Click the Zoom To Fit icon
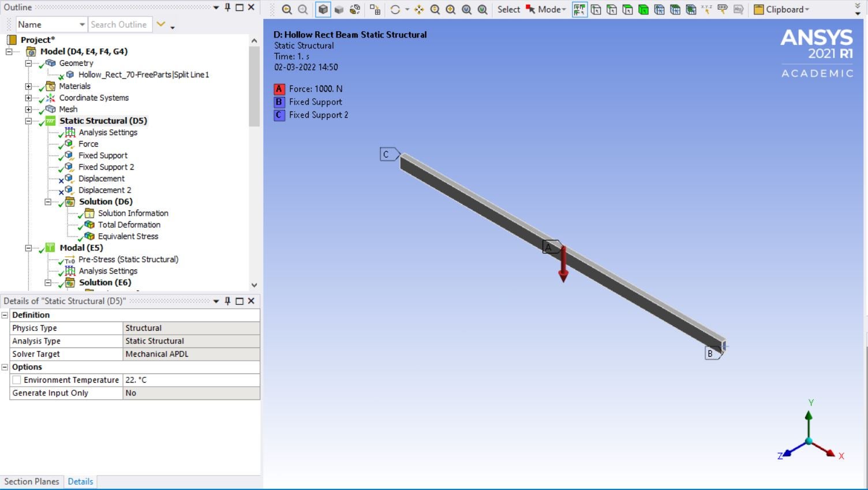This screenshot has width=868, height=490. (x=466, y=9)
